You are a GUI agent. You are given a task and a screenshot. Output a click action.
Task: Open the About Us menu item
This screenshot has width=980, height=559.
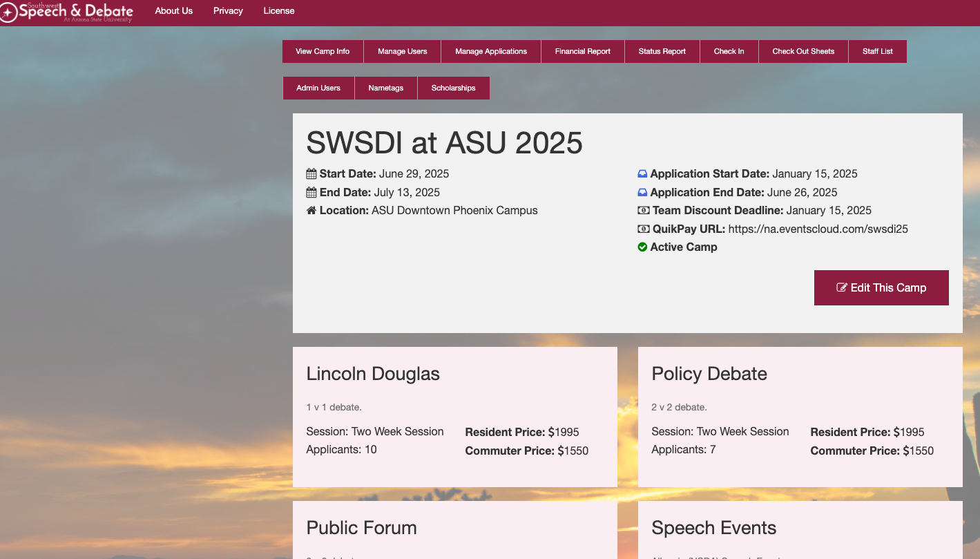(174, 11)
